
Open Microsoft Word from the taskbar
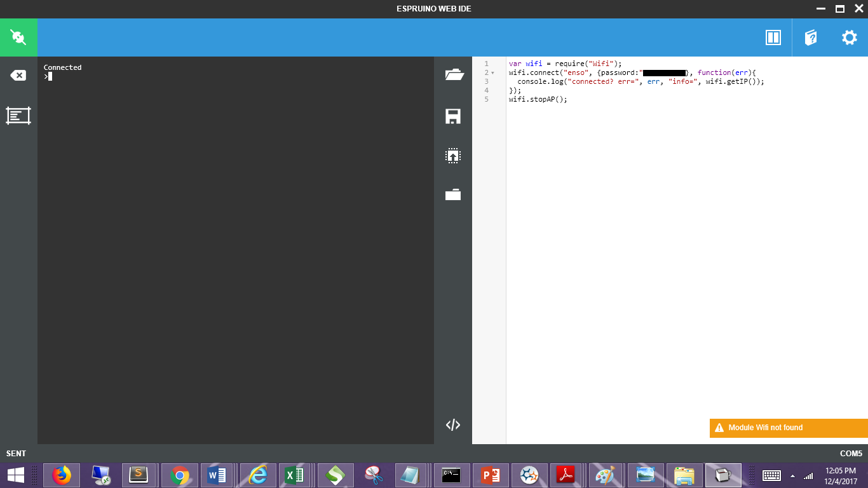(217, 475)
